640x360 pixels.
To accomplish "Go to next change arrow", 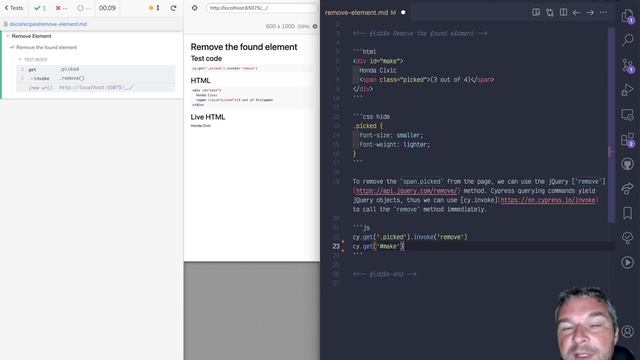I will (590, 13).
